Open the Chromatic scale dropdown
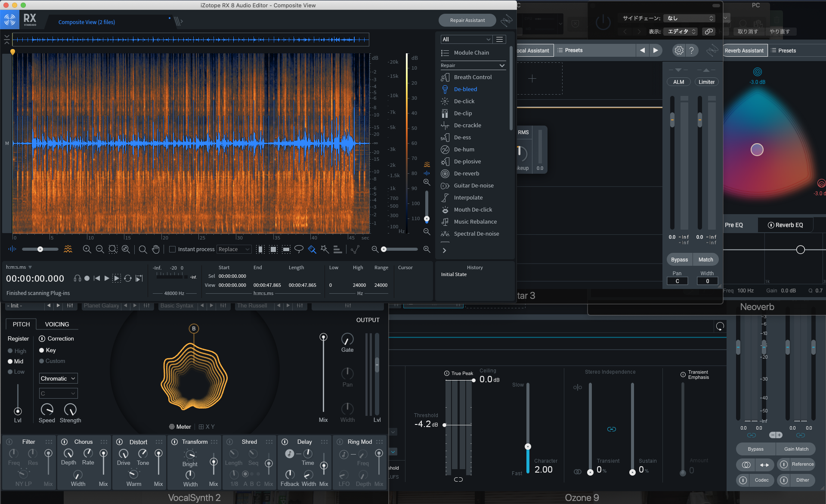This screenshot has width=826, height=504. [x=59, y=378]
